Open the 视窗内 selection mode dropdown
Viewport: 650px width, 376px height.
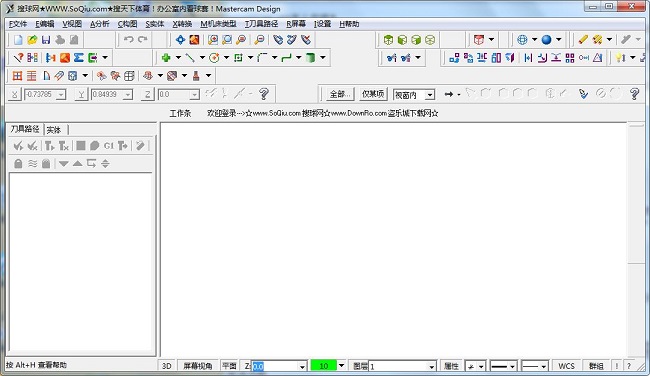tap(430, 95)
